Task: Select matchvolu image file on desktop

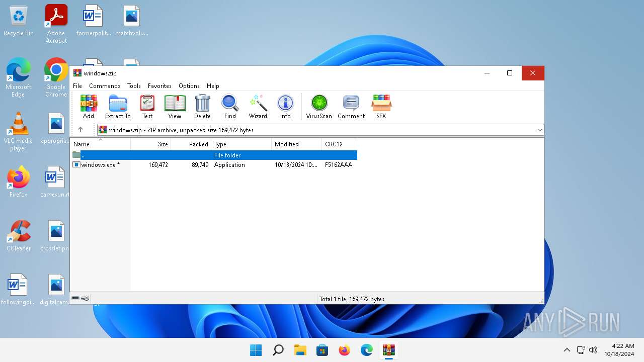Action: point(131,21)
